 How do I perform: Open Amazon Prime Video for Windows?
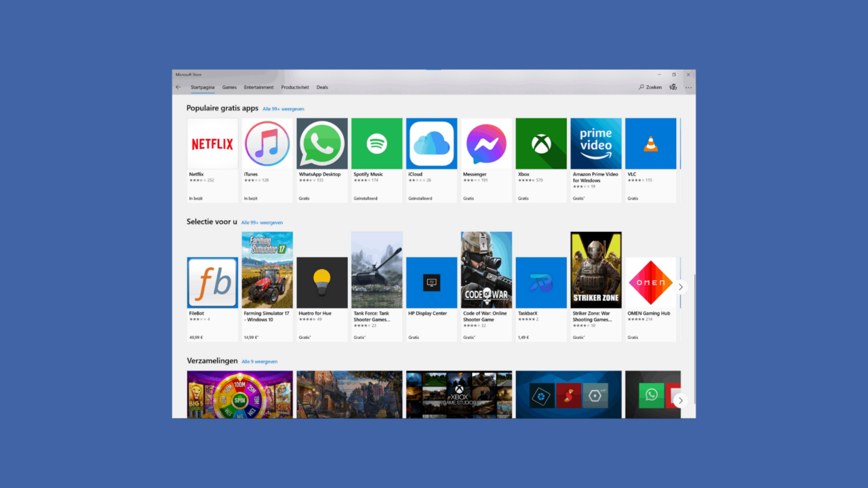tap(595, 144)
